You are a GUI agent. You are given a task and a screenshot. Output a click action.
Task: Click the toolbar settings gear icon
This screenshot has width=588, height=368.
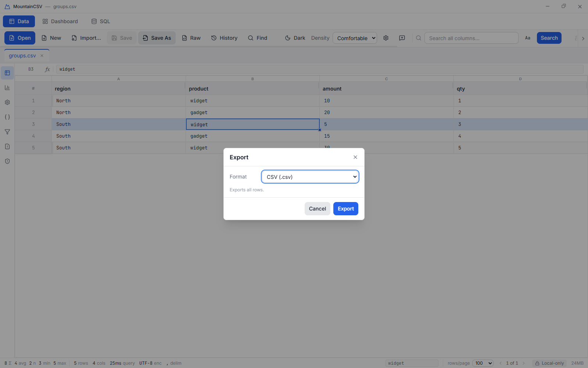pos(386,38)
